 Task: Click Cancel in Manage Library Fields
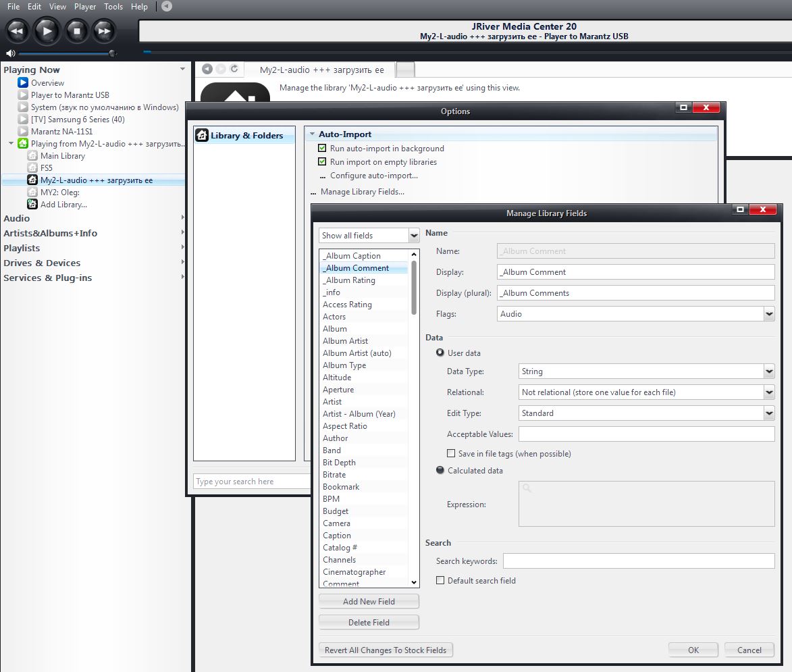click(x=749, y=650)
